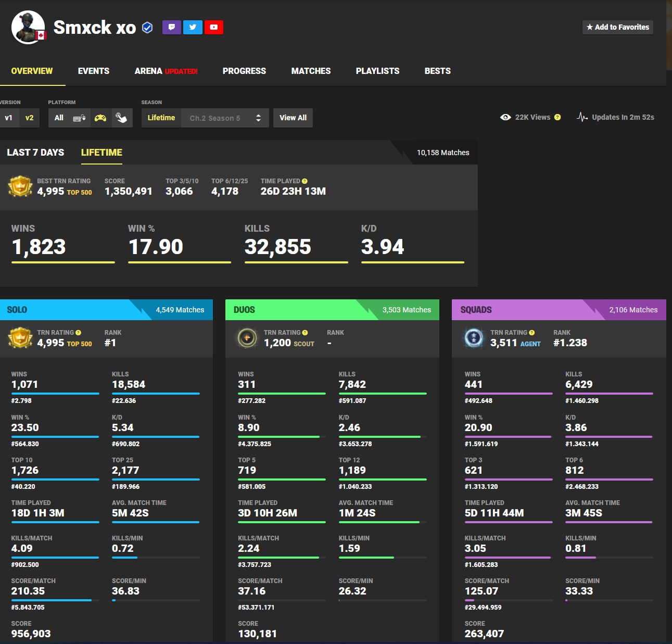
Task: Click help icon beside Squads TRN Rating
Action: (x=531, y=333)
